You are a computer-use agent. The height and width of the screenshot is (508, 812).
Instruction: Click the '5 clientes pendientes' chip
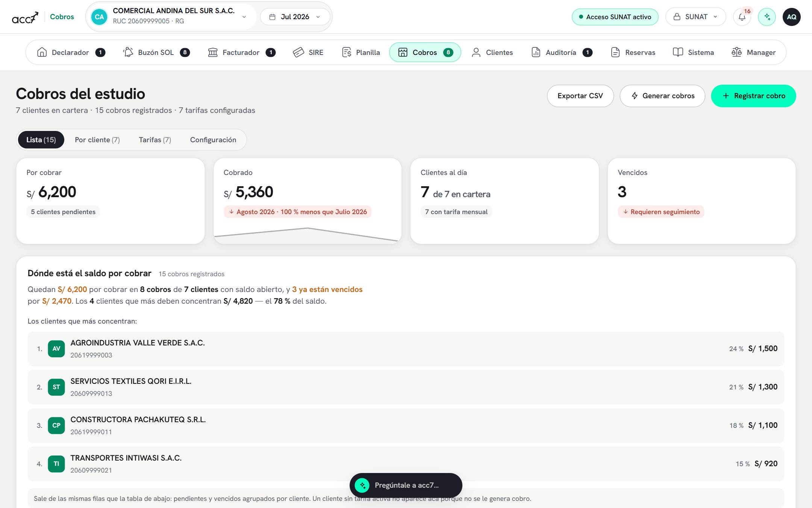[63, 212]
